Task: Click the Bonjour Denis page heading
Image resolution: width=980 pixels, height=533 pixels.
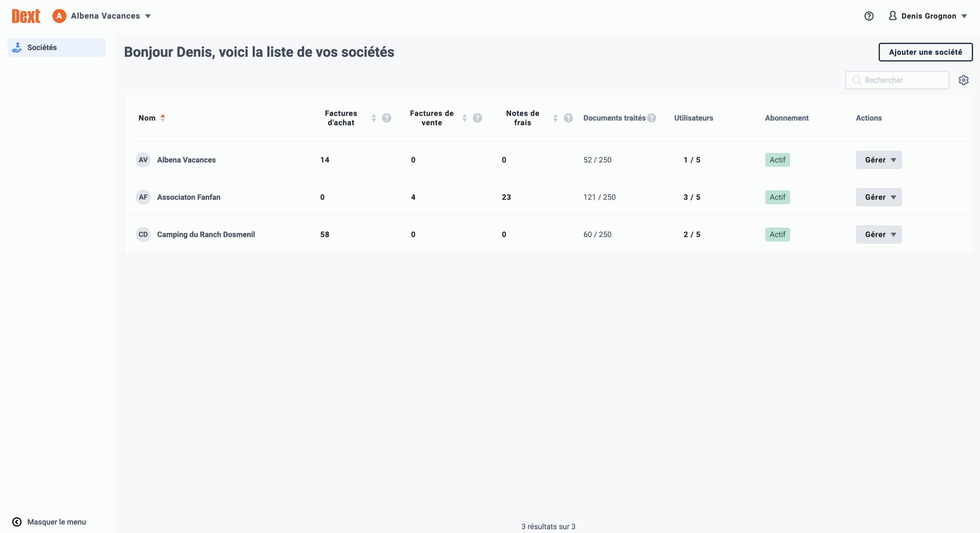Action: [259, 52]
